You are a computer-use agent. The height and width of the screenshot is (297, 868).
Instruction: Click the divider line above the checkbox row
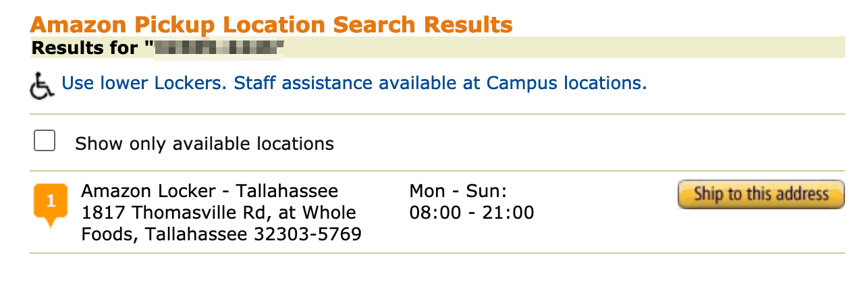(437, 114)
